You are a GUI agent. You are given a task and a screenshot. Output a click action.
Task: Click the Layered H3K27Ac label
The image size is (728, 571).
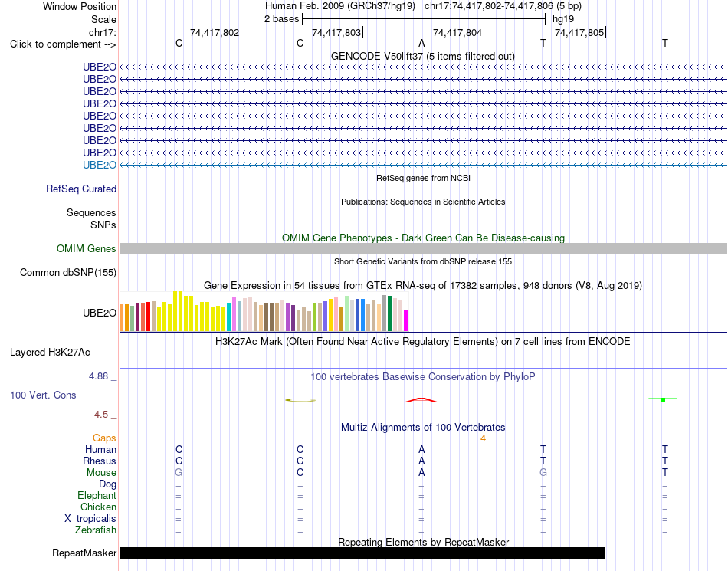(x=50, y=353)
